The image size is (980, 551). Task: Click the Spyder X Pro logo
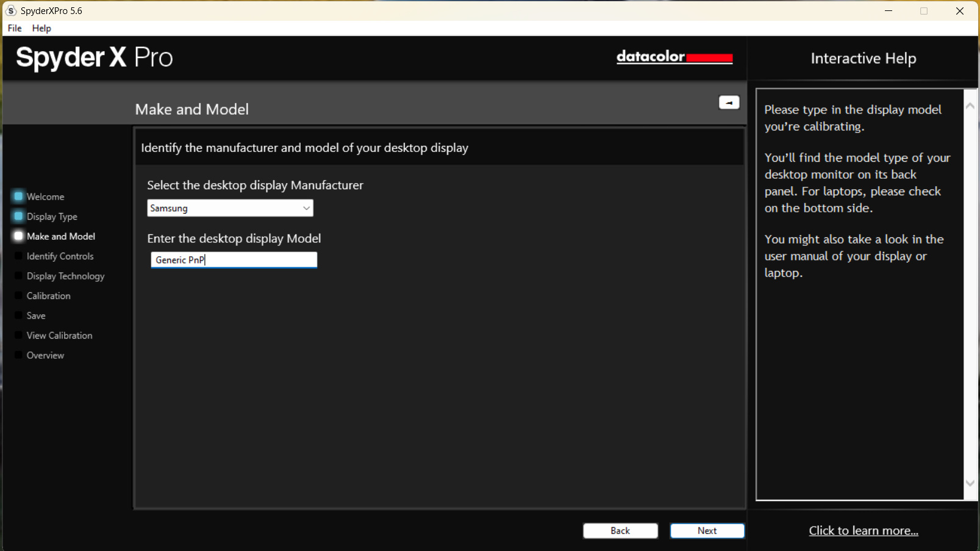click(95, 58)
